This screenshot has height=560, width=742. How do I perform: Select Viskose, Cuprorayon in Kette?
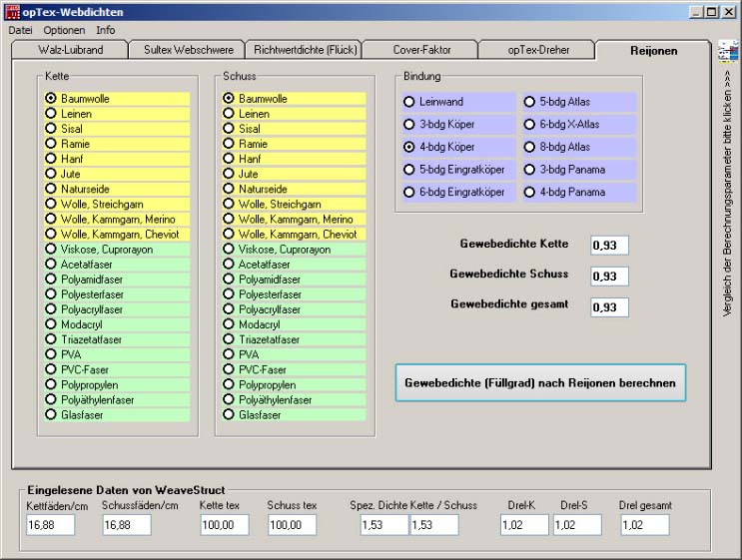[x=117, y=250]
